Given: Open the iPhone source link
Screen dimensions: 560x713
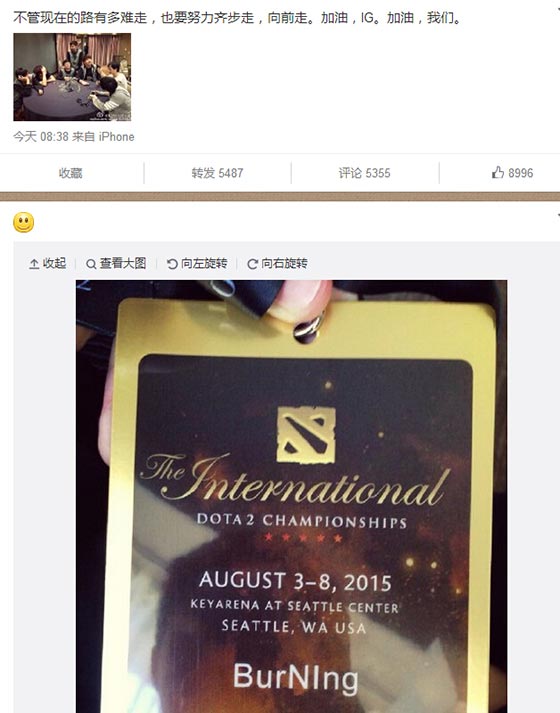Looking at the screenshot, I should (116, 136).
